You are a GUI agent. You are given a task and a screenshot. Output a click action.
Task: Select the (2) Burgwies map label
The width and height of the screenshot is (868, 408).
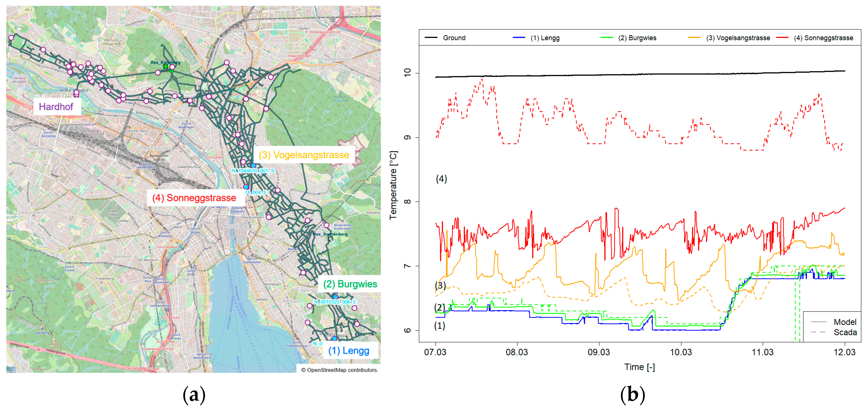[x=350, y=284]
